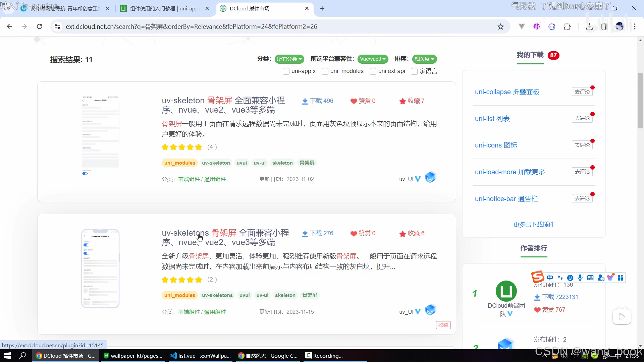Enable the uni_modules filter checkbox
644x362 pixels.
click(x=325, y=71)
